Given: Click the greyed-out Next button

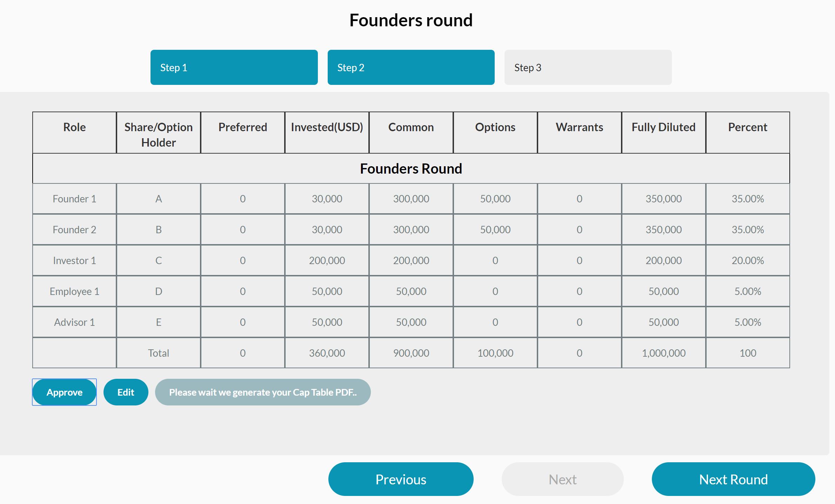Looking at the screenshot, I should pyautogui.click(x=562, y=479).
